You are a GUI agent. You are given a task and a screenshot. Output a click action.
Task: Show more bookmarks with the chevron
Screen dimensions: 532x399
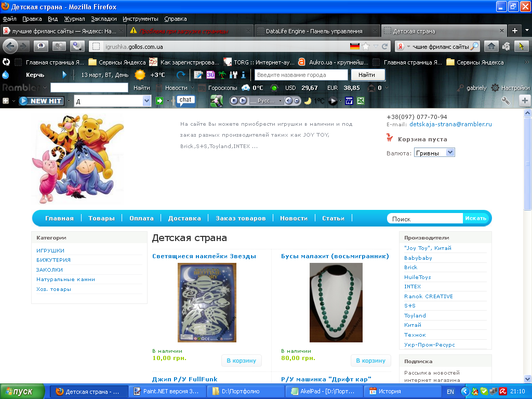pyautogui.click(x=527, y=62)
